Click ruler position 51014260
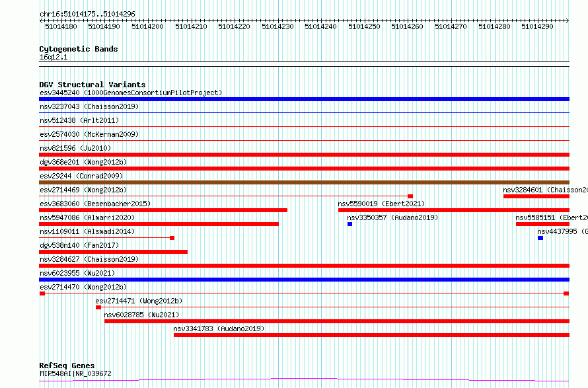588x388 pixels. tap(407, 26)
